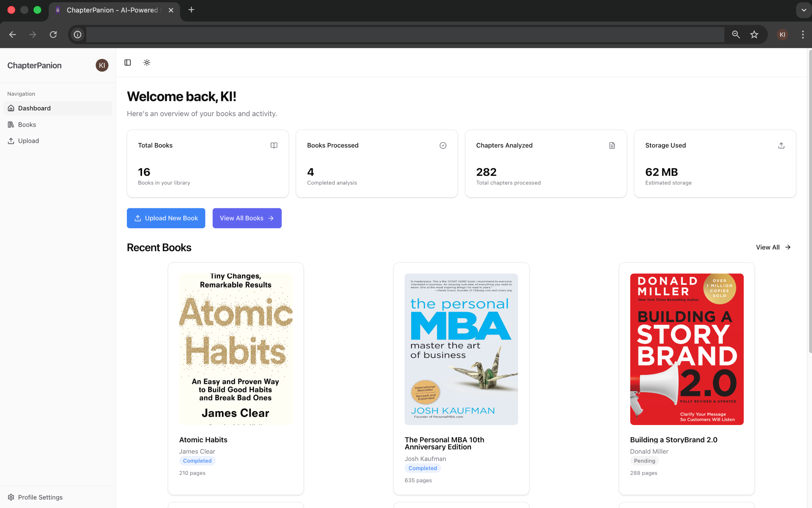Select Dashboard in the navigation sidebar
This screenshot has height=508, width=812.
point(34,108)
